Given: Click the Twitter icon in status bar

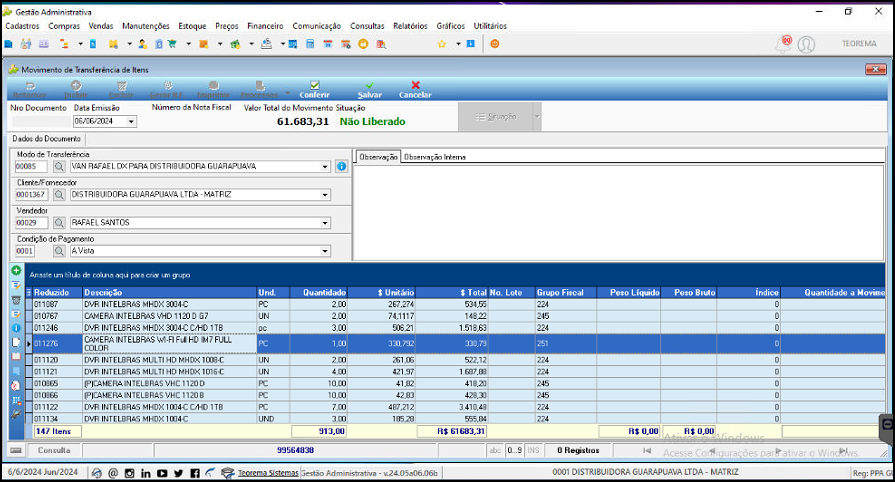Looking at the screenshot, I should 179,473.
